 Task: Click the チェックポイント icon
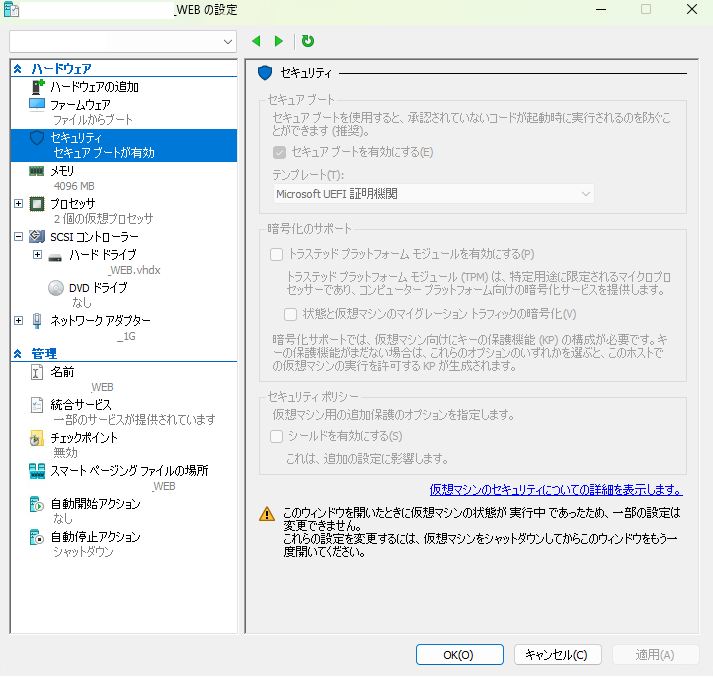click(36, 438)
